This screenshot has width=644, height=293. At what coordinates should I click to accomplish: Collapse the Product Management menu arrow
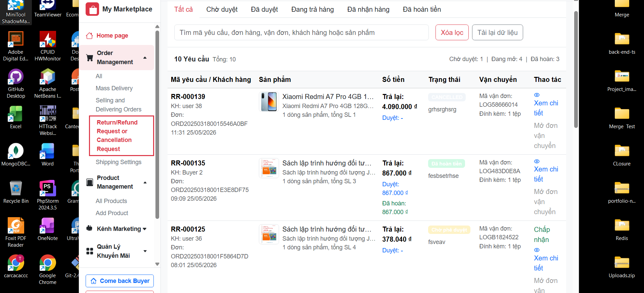point(145,183)
